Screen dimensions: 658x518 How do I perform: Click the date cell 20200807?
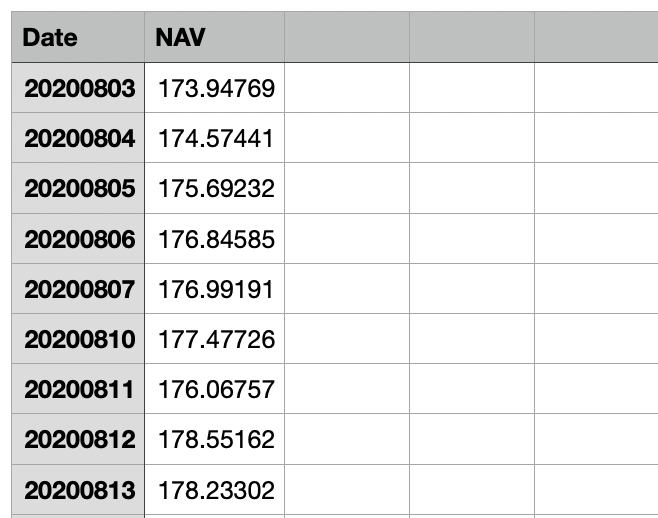click(78, 288)
